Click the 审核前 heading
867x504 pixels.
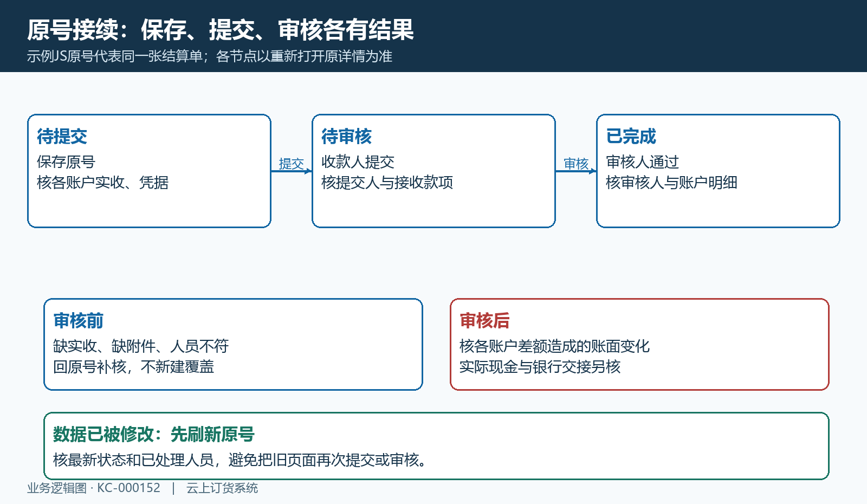tap(78, 320)
